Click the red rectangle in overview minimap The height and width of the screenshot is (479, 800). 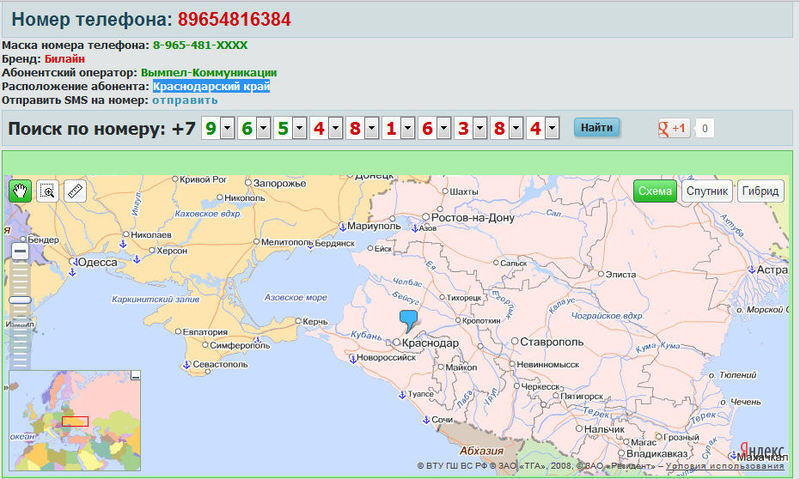75,421
